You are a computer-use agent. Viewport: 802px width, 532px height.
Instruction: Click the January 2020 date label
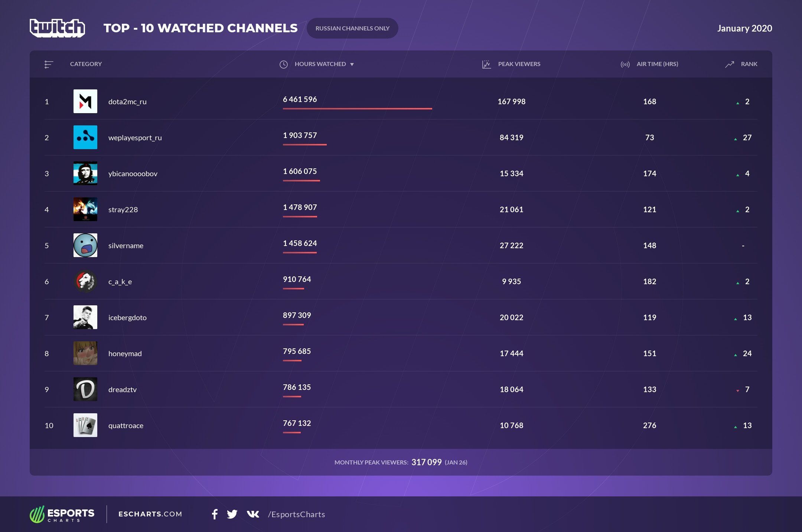[x=745, y=28]
